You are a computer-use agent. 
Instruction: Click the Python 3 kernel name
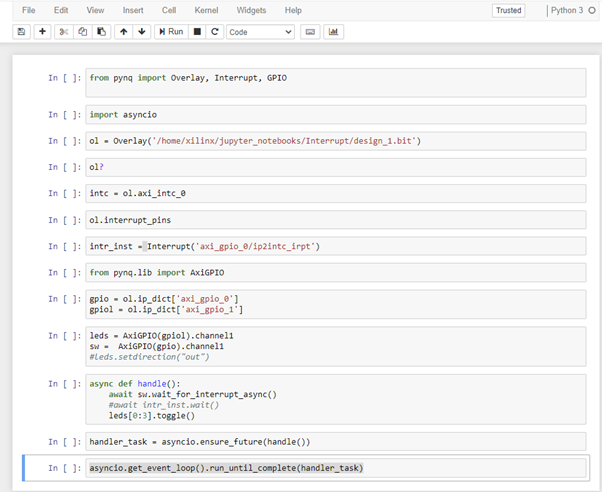[x=567, y=10]
